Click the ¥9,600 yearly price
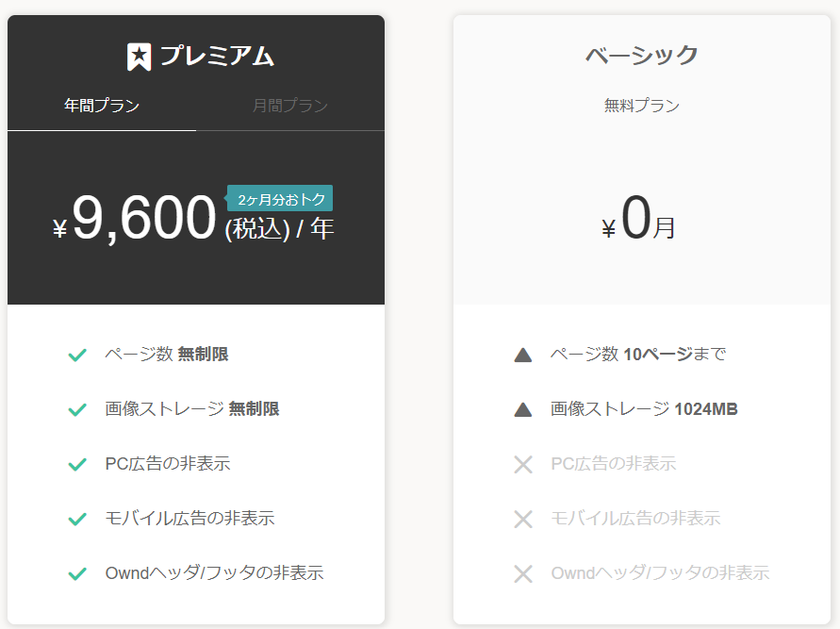Viewport: 840px width, 629px height. click(x=135, y=219)
